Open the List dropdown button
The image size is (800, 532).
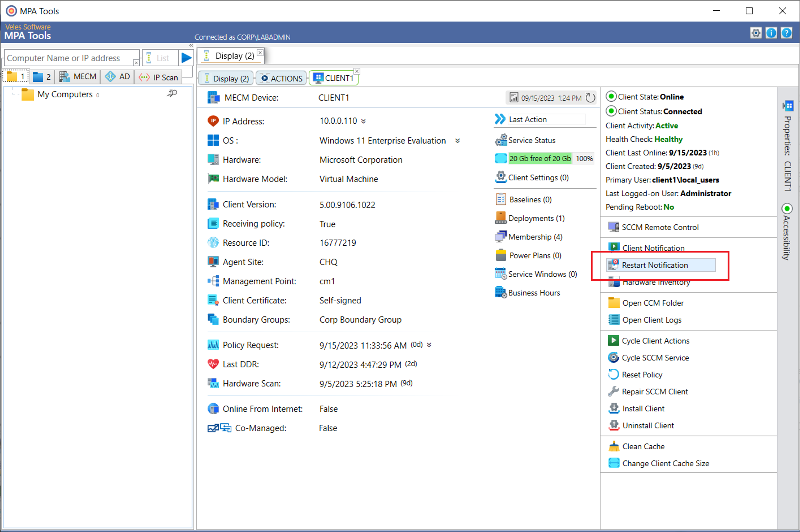[161, 58]
